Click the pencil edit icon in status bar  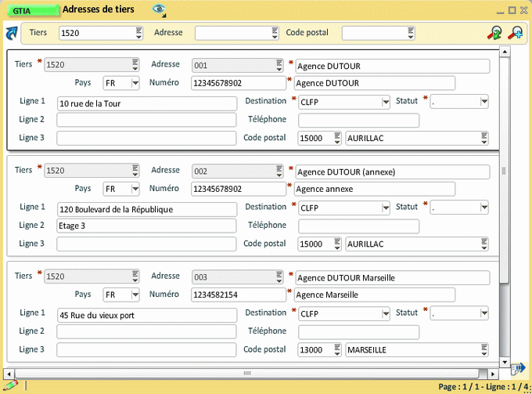[x=10, y=386]
